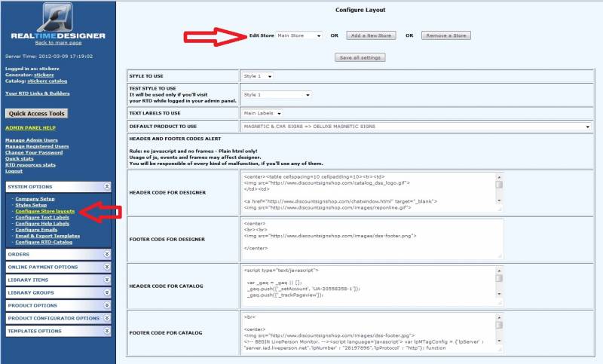Open the Edit Store dropdown
This screenshot has height=364, width=603.
tap(299, 35)
